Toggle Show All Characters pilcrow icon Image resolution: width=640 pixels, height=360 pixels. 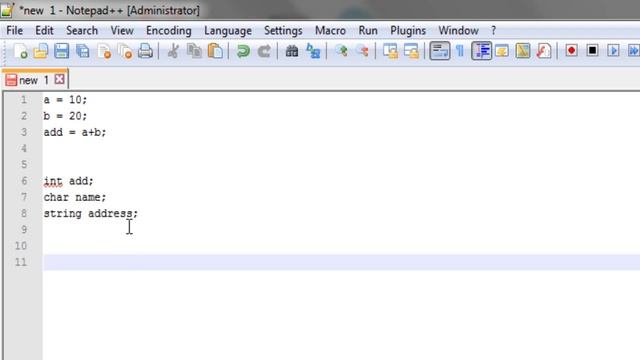pyautogui.click(x=460, y=51)
